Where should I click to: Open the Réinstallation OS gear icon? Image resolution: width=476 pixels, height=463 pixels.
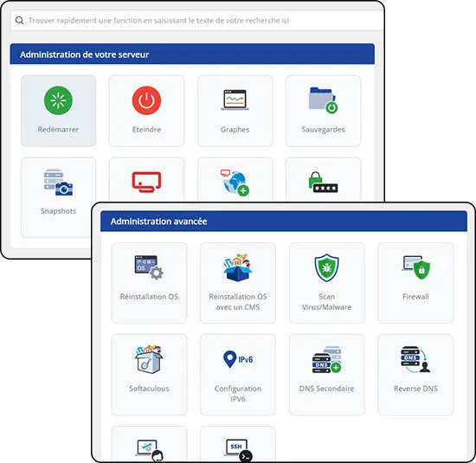point(149,267)
